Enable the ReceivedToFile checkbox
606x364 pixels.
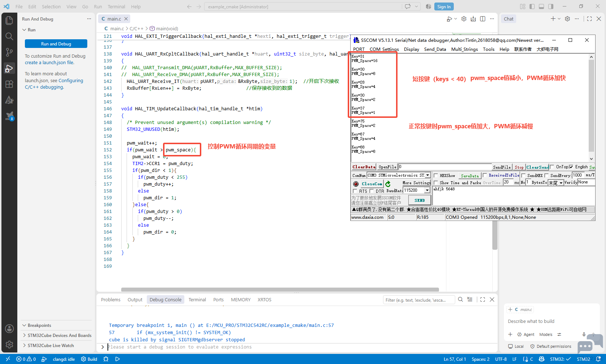[485, 176]
